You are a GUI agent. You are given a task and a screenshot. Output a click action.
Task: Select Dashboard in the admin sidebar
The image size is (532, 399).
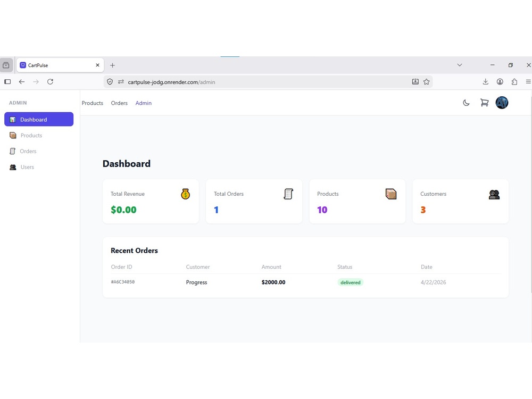click(x=39, y=119)
